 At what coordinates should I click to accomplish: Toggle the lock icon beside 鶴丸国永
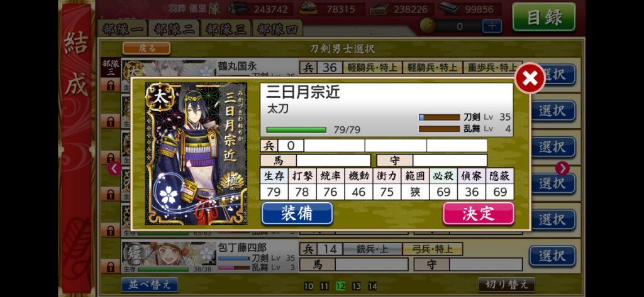111,85
